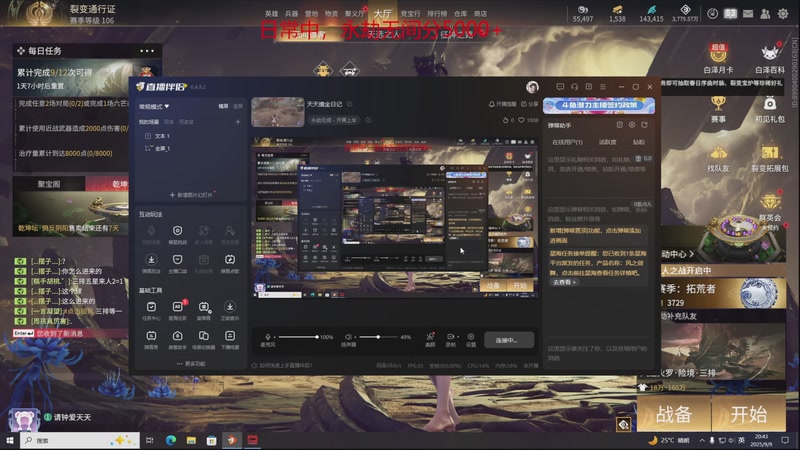Click 新增图片幻灯片 add source button
Image resolution: width=800 pixels, height=450 pixels.
tap(191, 195)
